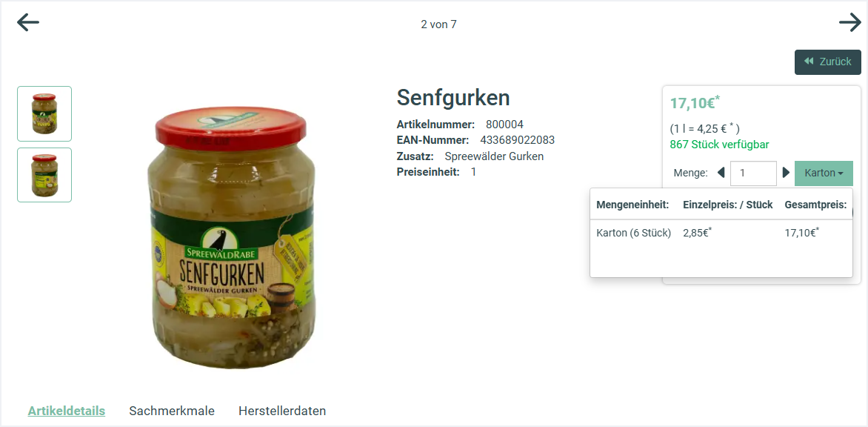Viewport: 868px width, 427px height.
Task: Open the Karton unit dropdown
Action: (x=824, y=173)
